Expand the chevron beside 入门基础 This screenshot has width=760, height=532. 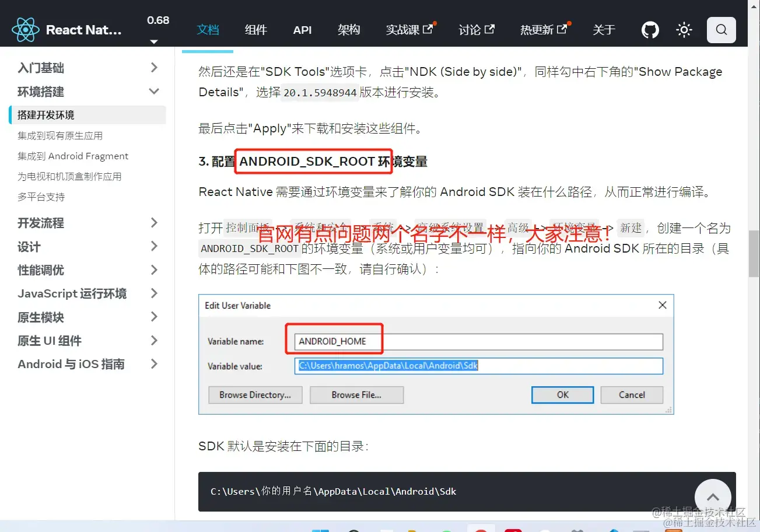[x=154, y=68]
